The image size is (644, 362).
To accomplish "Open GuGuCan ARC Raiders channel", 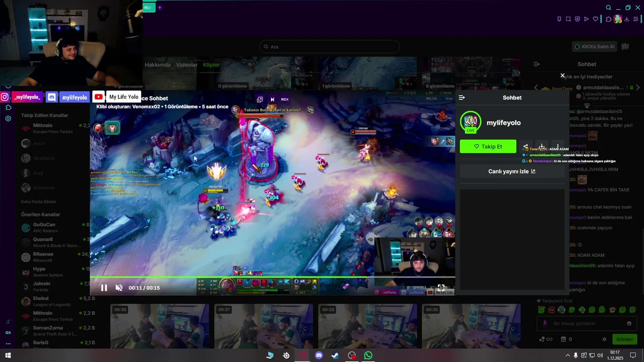I will coord(55,227).
